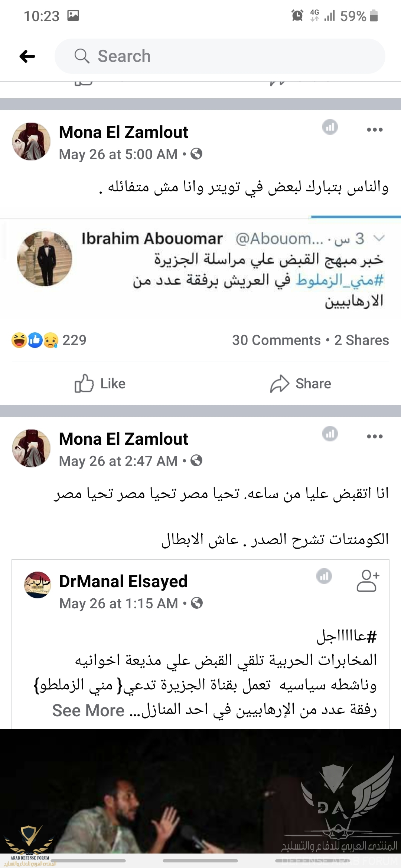Expand the tweet options chevron
The height and width of the screenshot is (868, 401).
[x=379, y=238]
